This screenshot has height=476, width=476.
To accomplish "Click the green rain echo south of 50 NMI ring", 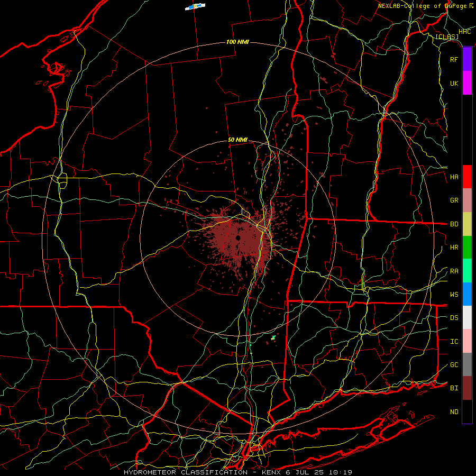I will click(273, 337).
